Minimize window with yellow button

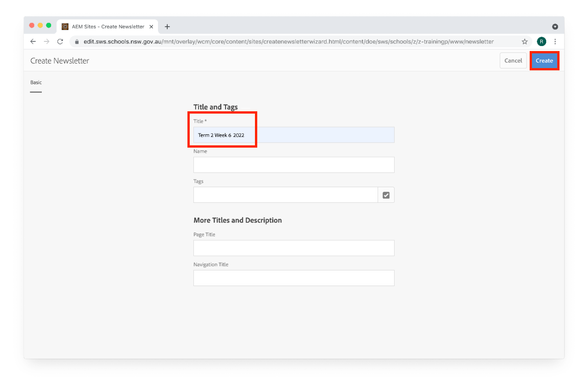[40, 25]
